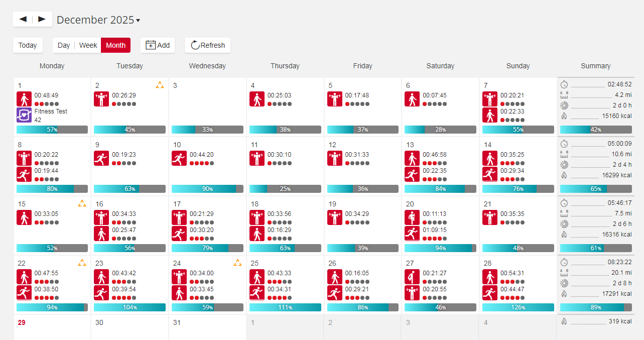
Task: Click the orange training load icon on December 15
Action: 82,204
